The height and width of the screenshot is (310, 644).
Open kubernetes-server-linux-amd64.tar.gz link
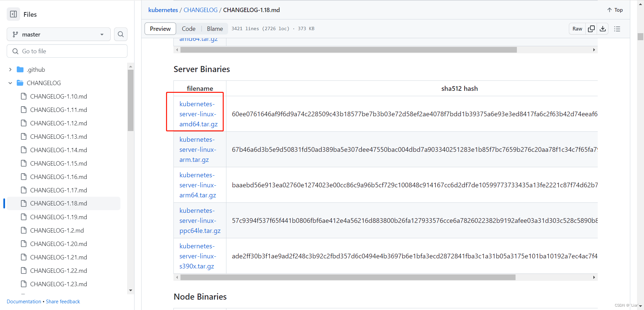[199, 114]
